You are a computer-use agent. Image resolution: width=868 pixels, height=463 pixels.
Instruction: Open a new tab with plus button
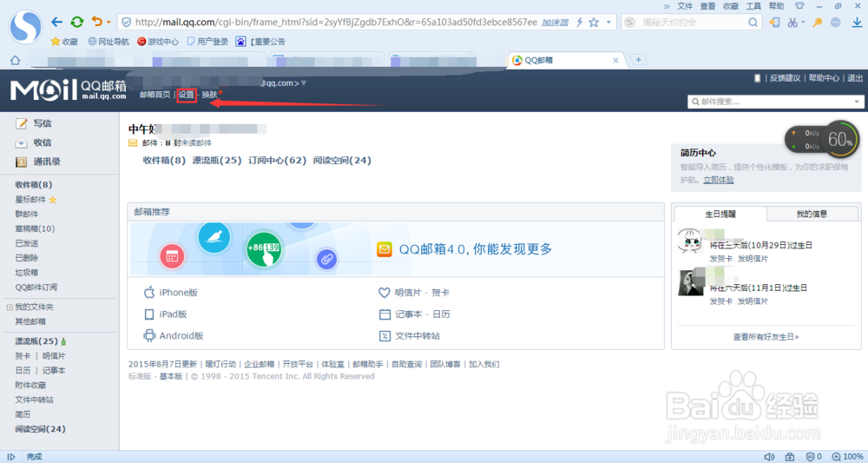tap(638, 60)
